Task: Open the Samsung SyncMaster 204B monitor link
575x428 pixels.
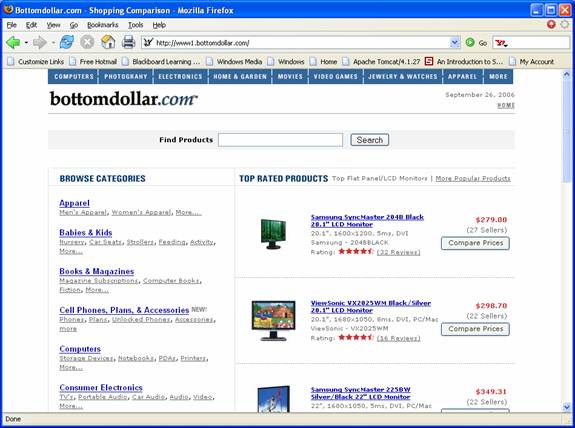Action: [x=367, y=221]
